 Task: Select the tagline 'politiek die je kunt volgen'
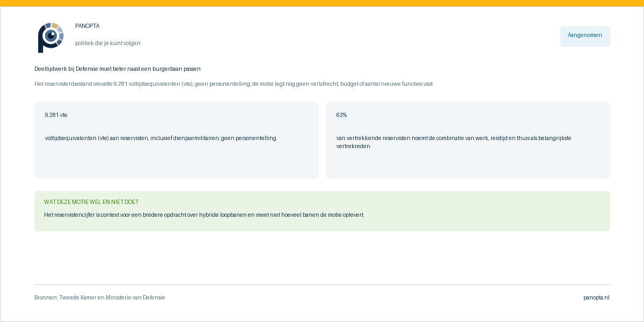pos(108,43)
